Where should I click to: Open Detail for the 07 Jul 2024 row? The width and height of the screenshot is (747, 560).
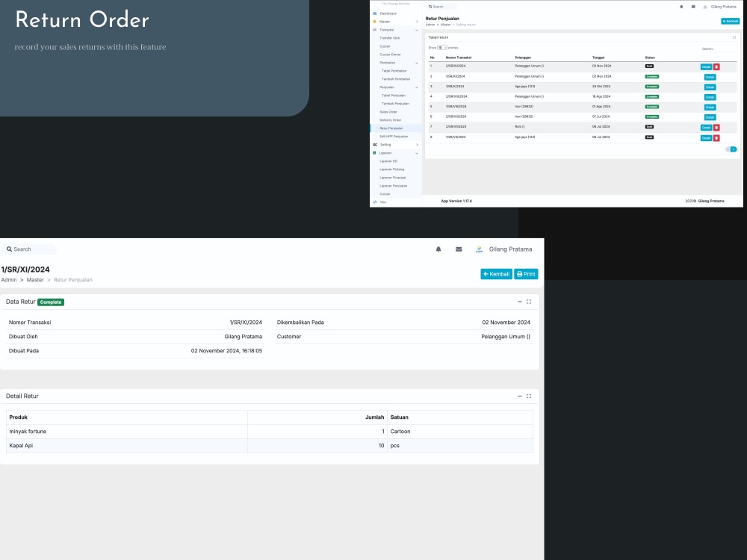pos(710,117)
